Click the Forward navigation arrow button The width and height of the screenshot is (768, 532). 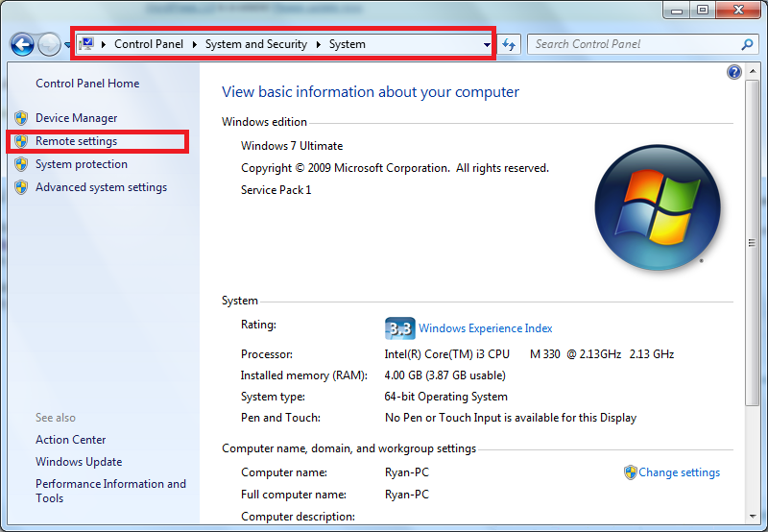pos(48,44)
